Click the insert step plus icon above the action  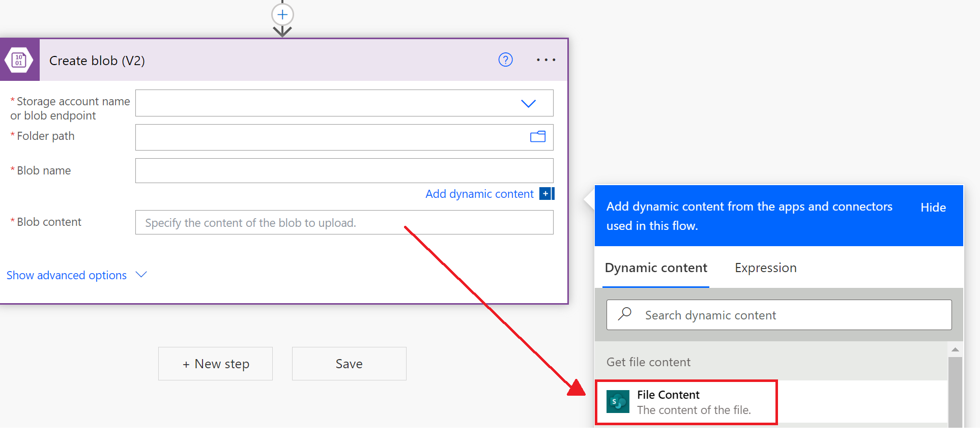point(282,14)
